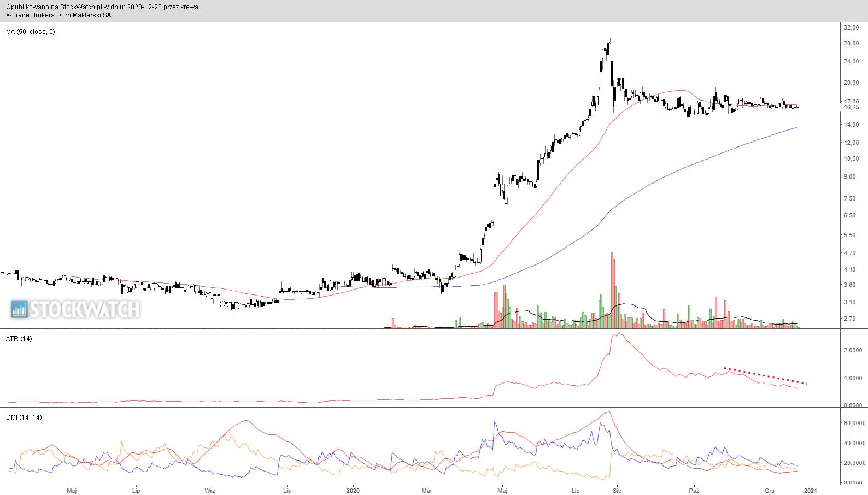Click the 32,00 price axis label
868x495 pixels.
pos(852,27)
